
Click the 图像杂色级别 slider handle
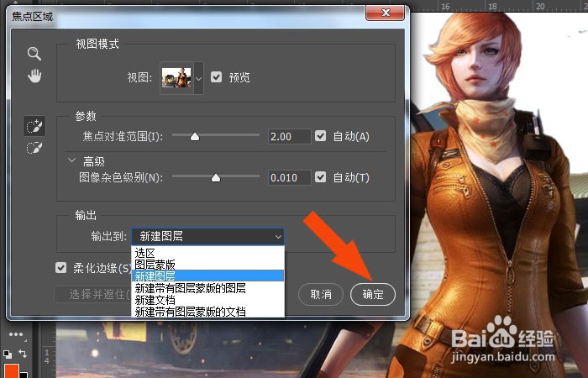coord(216,177)
